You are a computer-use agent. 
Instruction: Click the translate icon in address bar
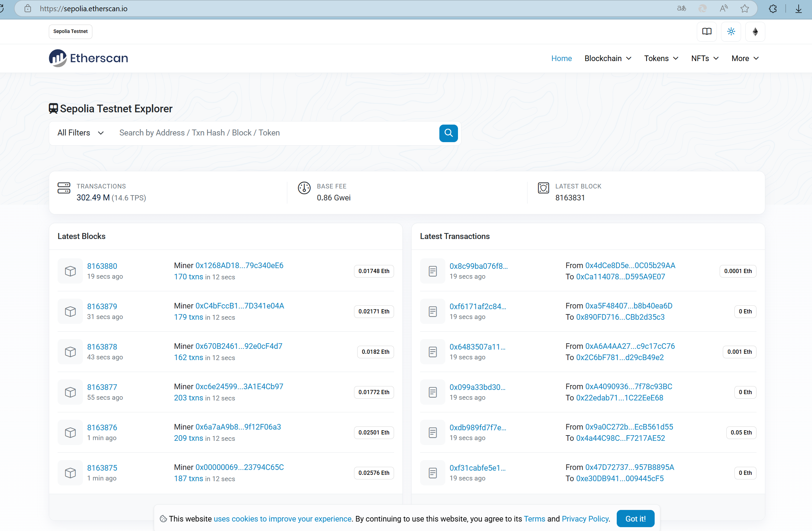pyautogui.click(x=681, y=8)
